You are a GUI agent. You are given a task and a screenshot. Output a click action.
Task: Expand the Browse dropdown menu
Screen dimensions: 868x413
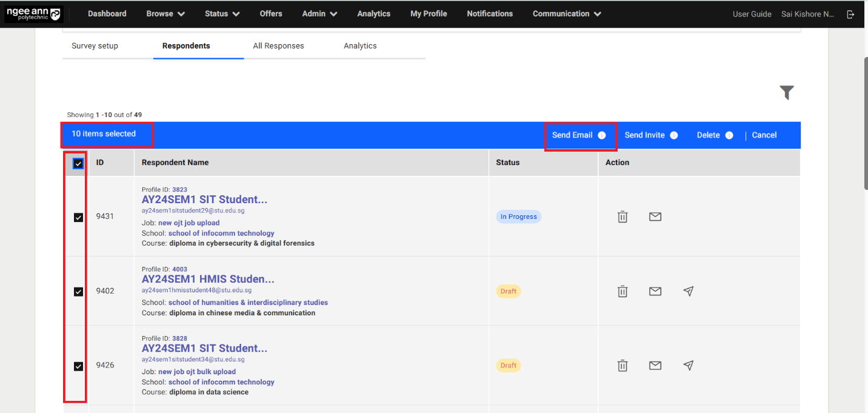click(x=165, y=13)
